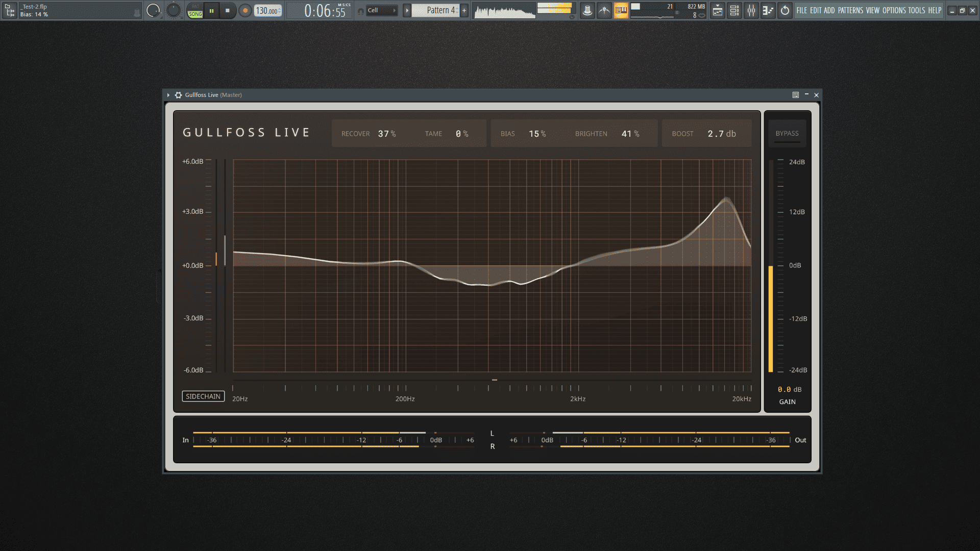Click the GULLFOSS LIVE logo text
This screenshot has height=551, width=980.
coord(247,133)
